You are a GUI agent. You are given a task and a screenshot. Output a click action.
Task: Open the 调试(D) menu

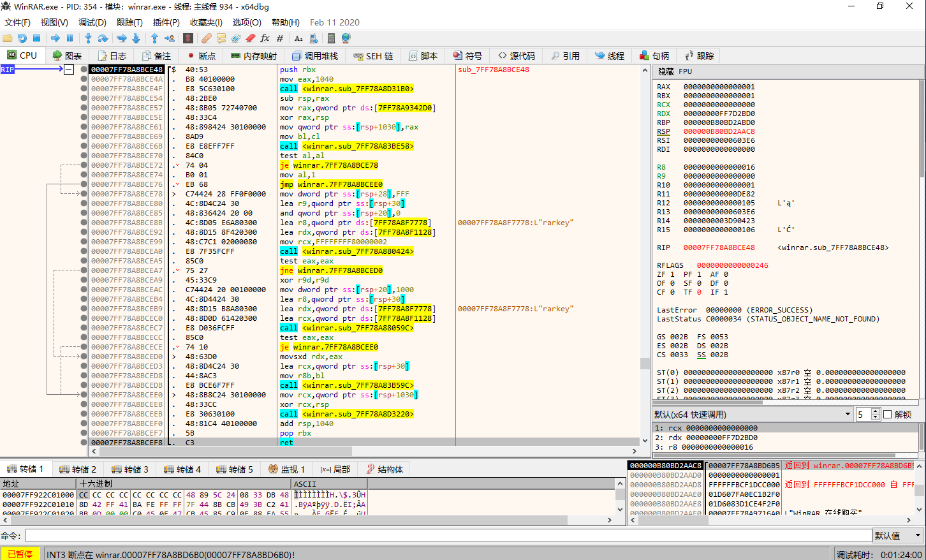[x=92, y=22]
